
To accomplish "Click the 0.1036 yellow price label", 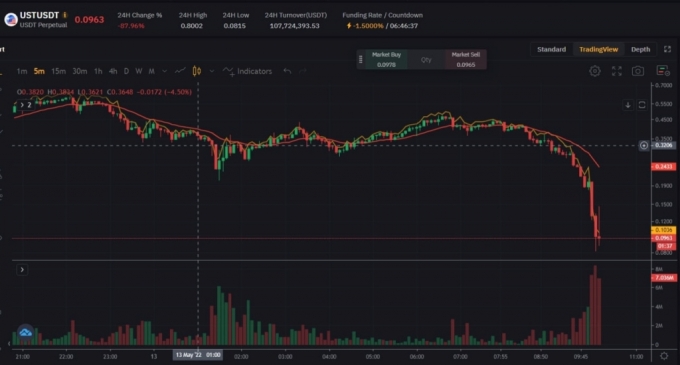I will (x=663, y=230).
